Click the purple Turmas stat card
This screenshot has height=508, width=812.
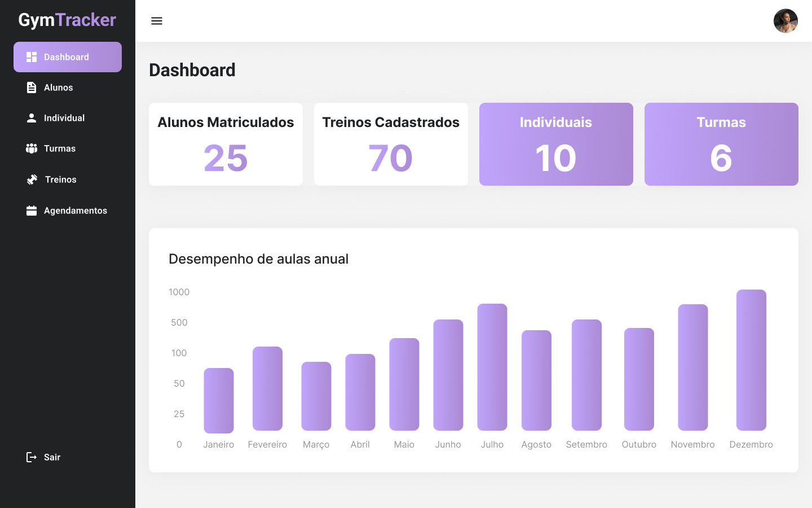(x=721, y=144)
